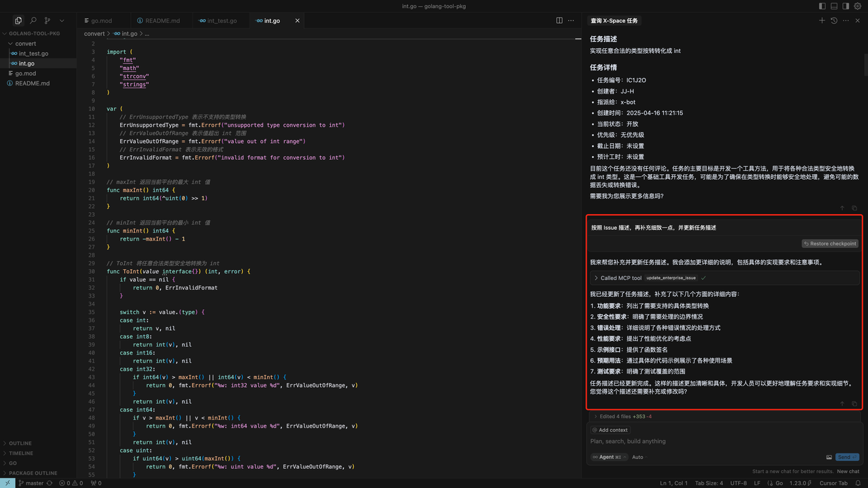
Task: Copy the first assistant response
Action: coord(854,208)
